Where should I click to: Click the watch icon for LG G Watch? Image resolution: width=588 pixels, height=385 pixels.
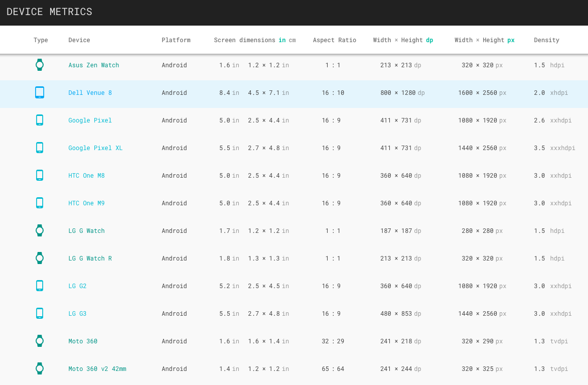[39, 230]
